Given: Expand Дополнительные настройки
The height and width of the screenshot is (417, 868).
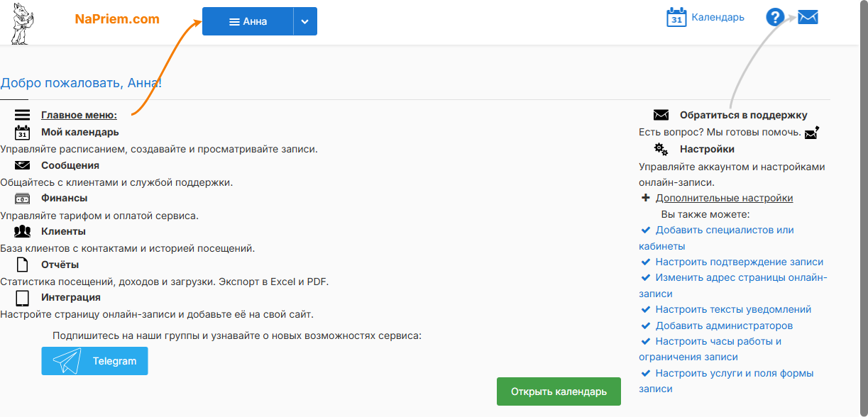Looking at the screenshot, I should point(724,198).
